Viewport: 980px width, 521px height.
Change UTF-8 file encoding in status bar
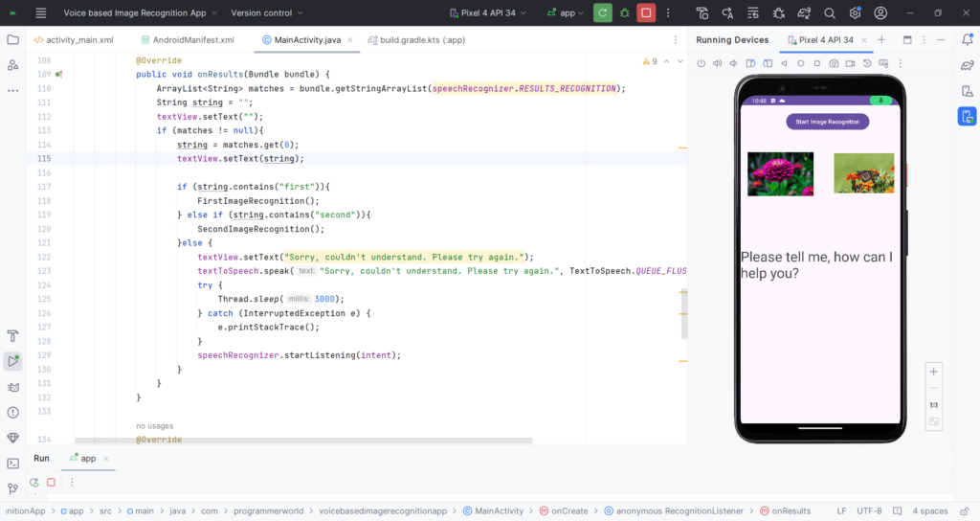869,511
